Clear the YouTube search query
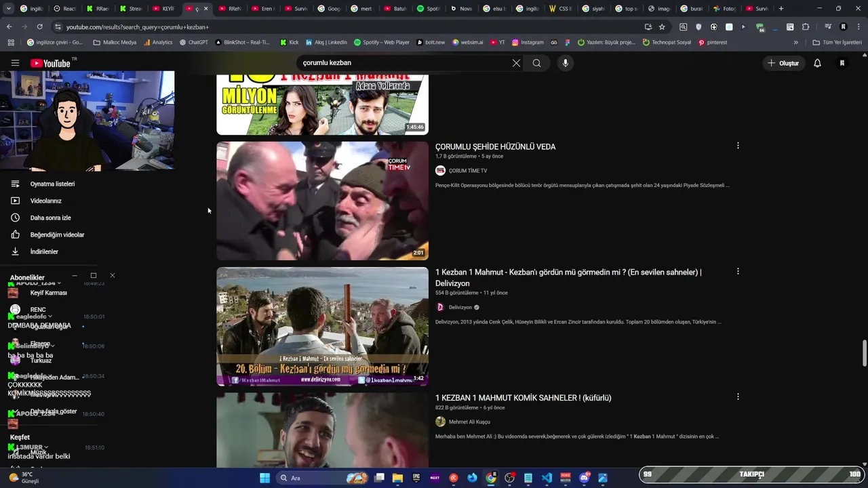The image size is (868, 488). (516, 63)
